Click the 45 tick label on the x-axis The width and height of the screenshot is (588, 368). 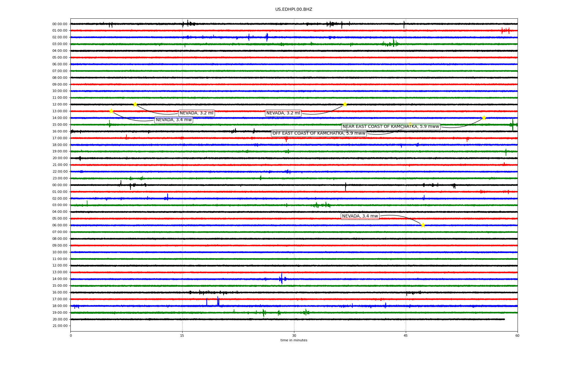click(x=406, y=335)
